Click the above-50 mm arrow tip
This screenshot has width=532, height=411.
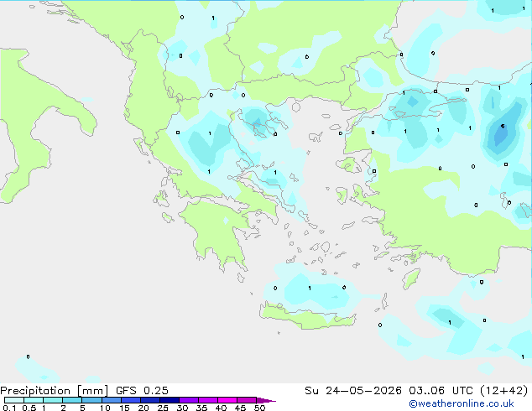[x=266, y=400]
